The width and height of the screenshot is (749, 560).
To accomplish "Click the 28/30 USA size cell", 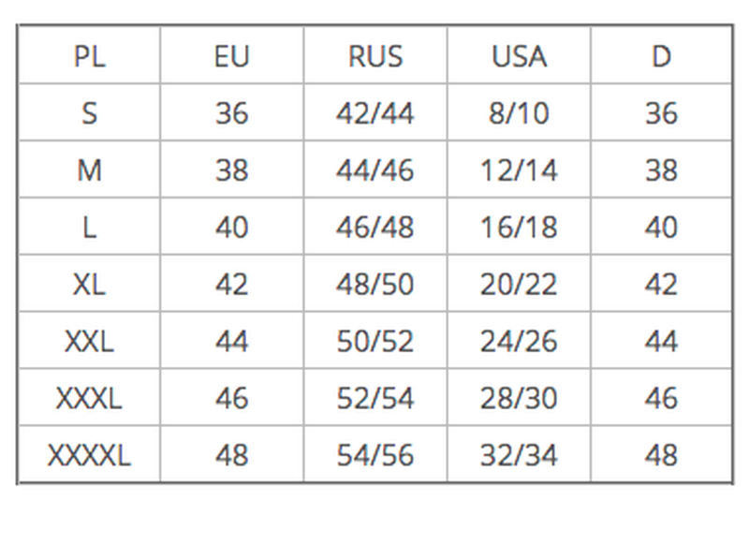I will click(519, 397).
